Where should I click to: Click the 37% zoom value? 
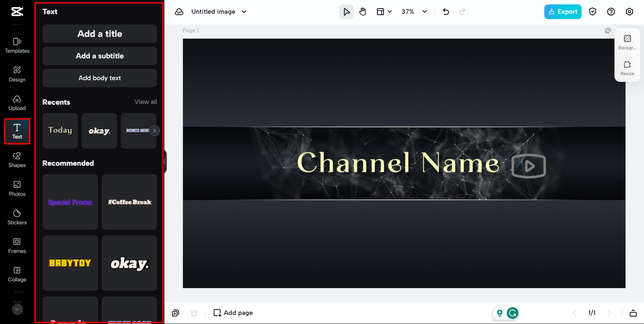click(408, 12)
